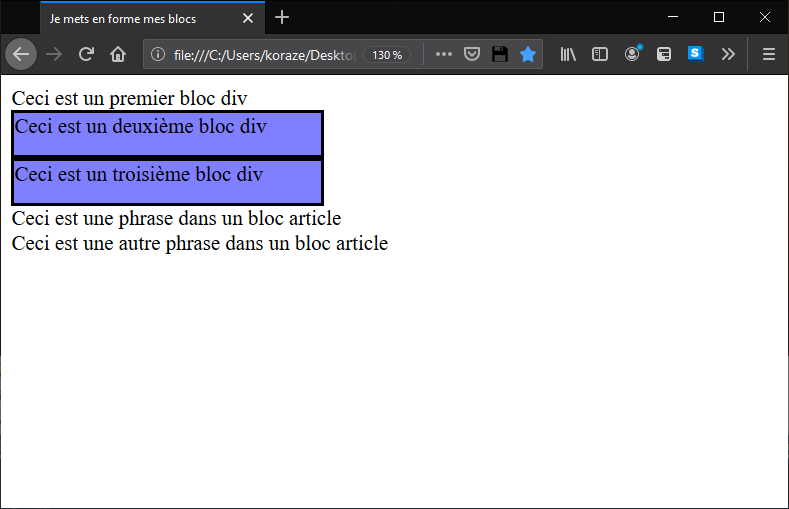Viewport: 789px width, 509px height.
Task: Click the blue S extension icon
Action: 695,53
